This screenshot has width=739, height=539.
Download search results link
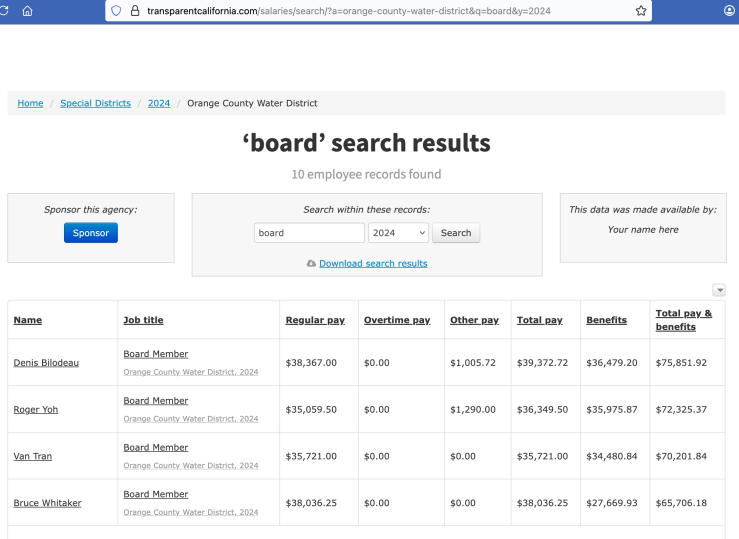[373, 263]
